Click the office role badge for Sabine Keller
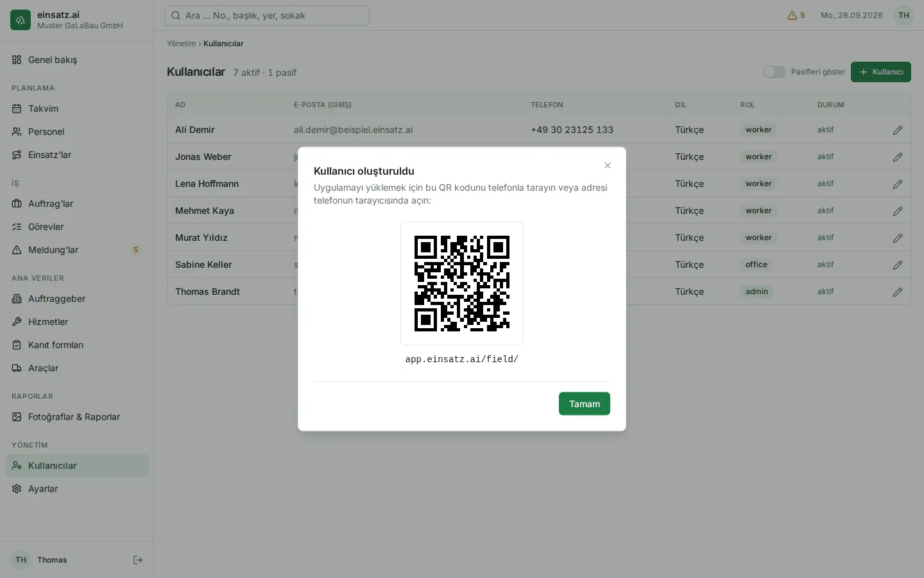 pyautogui.click(x=757, y=265)
